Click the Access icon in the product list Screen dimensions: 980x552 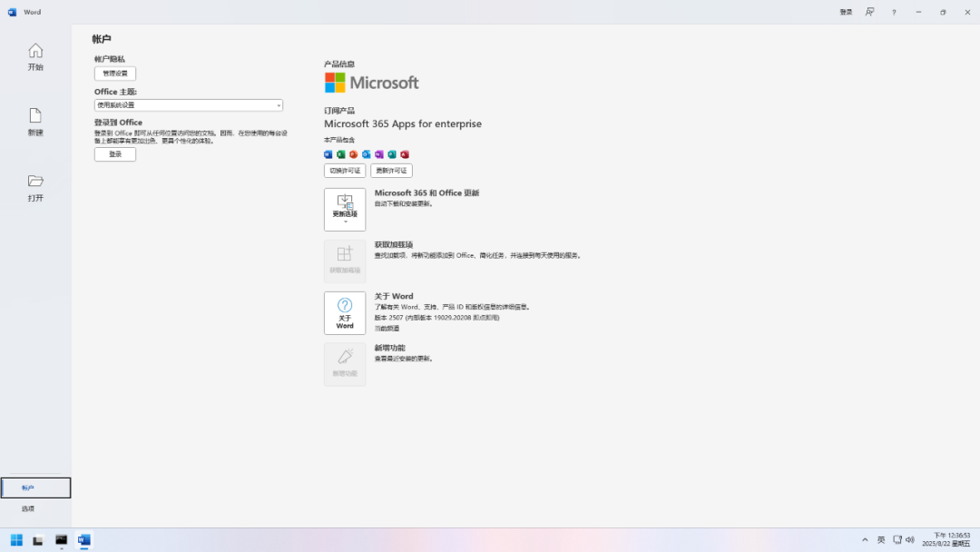[404, 154]
